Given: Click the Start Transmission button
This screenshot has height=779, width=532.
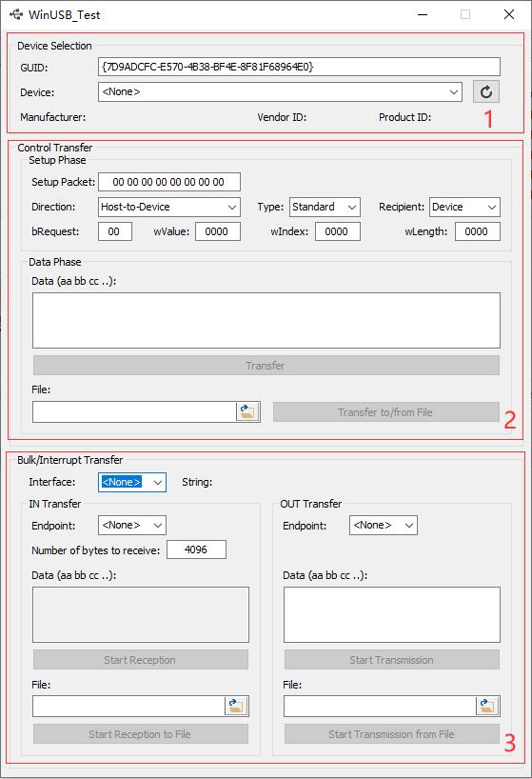Looking at the screenshot, I should (391, 660).
